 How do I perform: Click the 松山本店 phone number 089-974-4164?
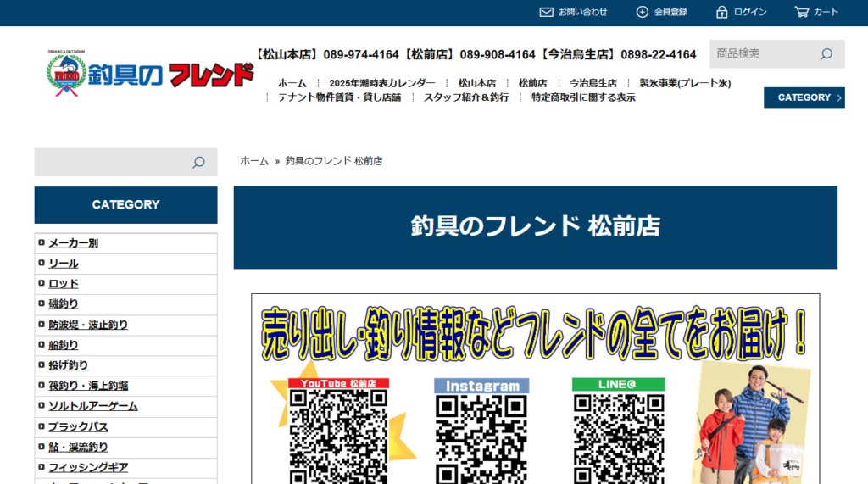tap(361, 55)
